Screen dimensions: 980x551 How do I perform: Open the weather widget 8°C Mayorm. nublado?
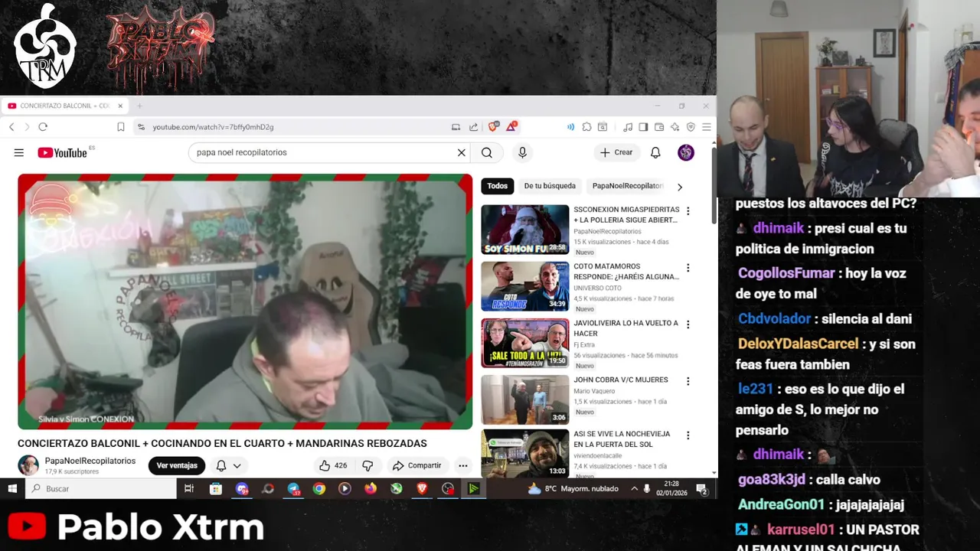pos(573,488)
